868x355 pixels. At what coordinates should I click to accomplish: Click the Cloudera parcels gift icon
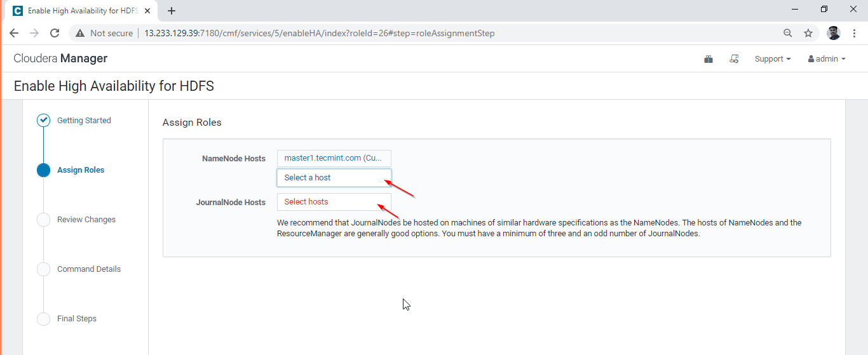point(709,59)
